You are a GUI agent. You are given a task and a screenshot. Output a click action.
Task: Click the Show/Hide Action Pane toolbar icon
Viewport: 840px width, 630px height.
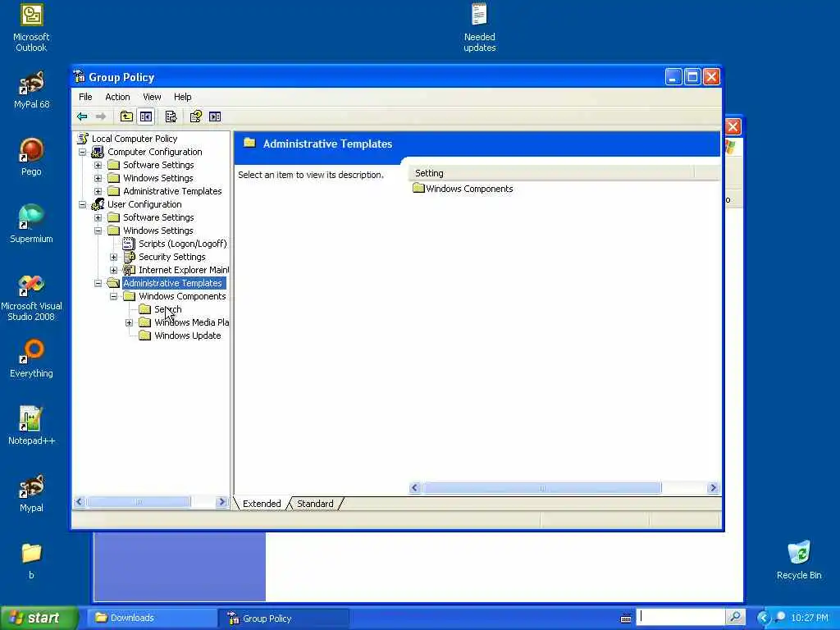[215, 116]
